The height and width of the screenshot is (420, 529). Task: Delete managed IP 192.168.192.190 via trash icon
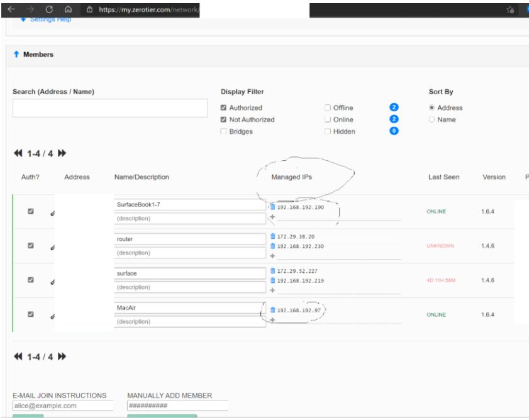272,207
